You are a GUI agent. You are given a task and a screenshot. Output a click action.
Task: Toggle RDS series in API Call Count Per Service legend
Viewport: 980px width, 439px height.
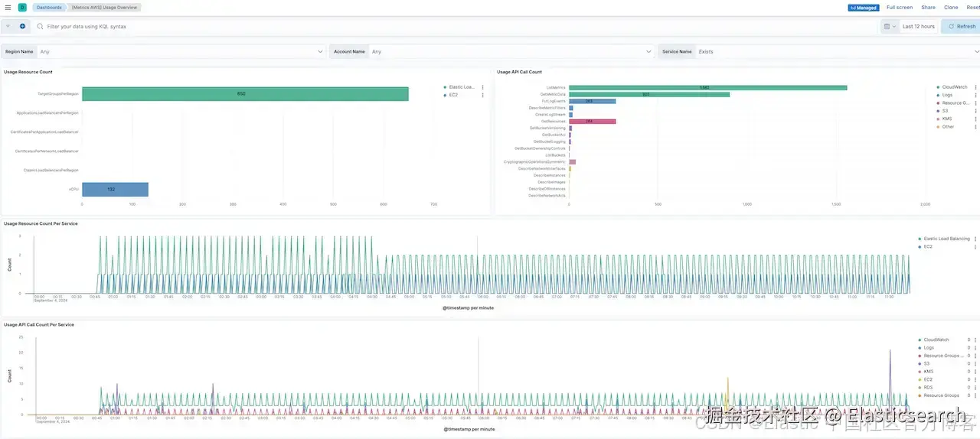(x=928, y=387)
